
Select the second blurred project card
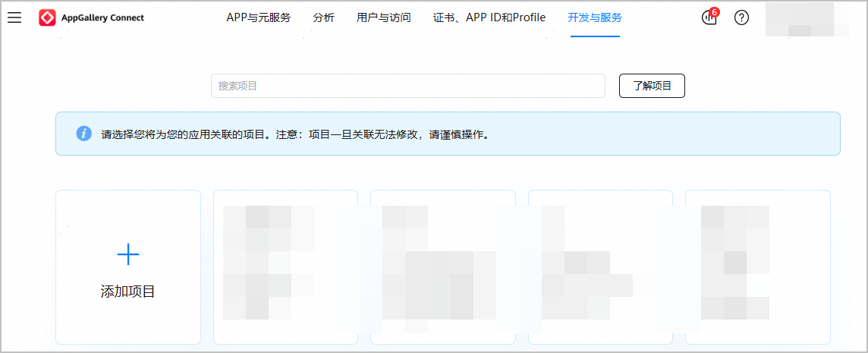[442, 266]
